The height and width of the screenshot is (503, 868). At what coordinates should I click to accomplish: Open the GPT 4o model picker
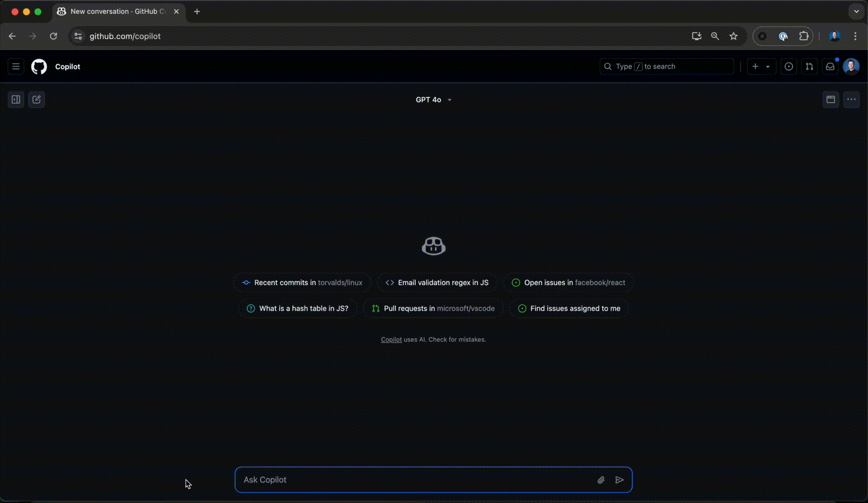tap(434, 100)
